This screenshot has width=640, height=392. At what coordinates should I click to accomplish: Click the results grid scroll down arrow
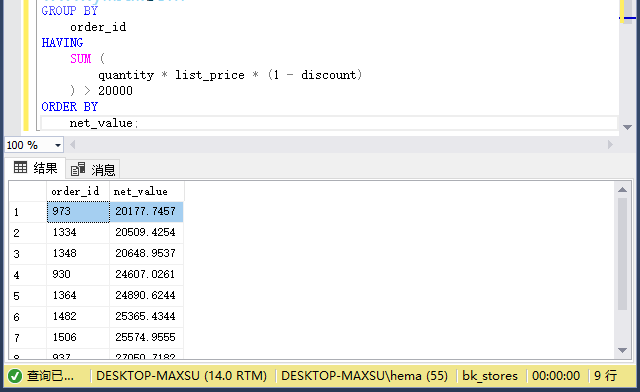point(622,350)
